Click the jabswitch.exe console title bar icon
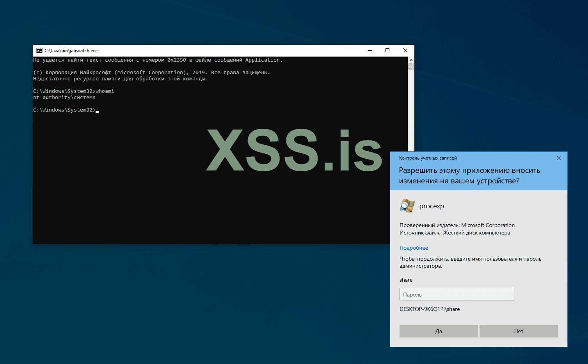 coord(39,51)
